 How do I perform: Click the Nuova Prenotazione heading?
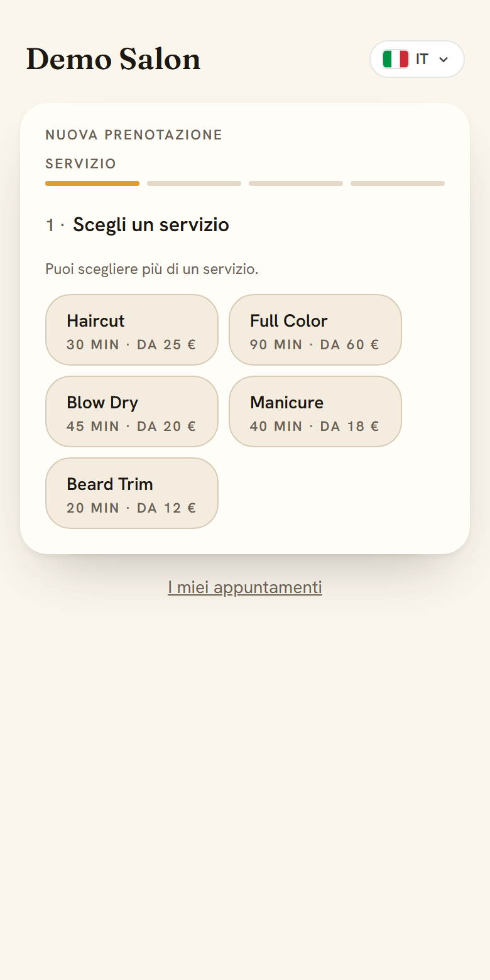pyautogui.click(x=134, y=135)
